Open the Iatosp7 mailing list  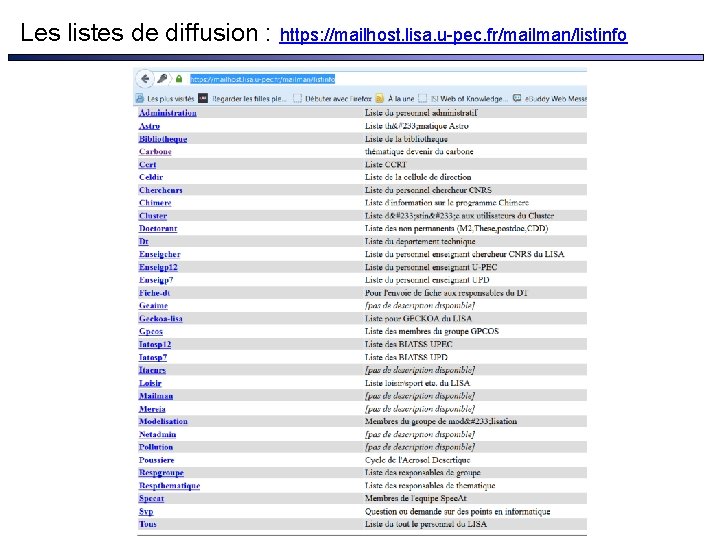153,357
